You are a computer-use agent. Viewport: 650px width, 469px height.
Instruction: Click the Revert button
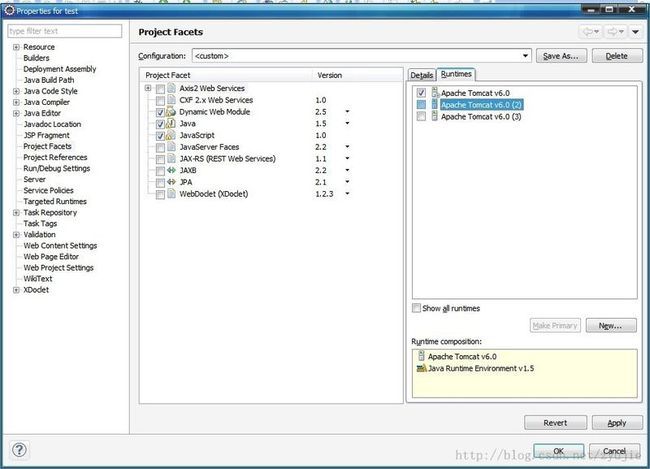555,423
